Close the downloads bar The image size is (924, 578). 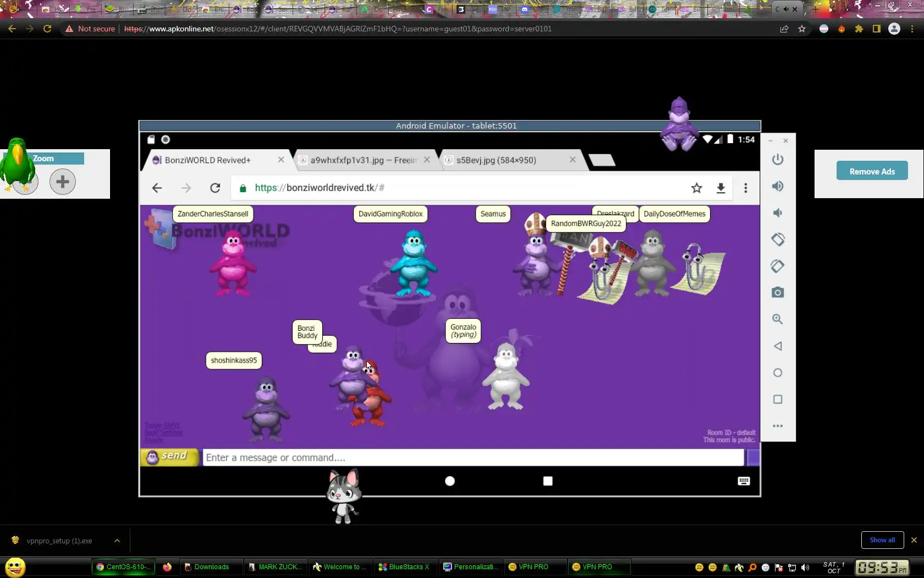914,540
